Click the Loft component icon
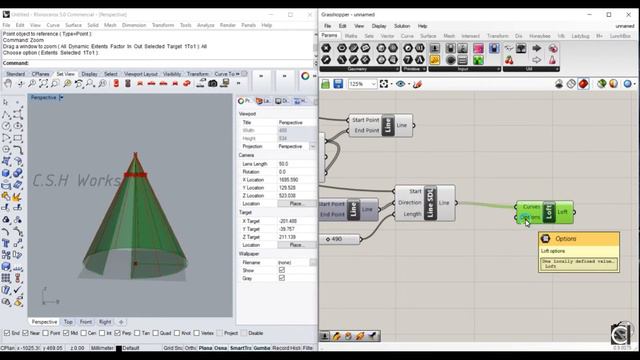Viewport: 640px width, 360px height. pyautogui.click(x=549, y=212)
